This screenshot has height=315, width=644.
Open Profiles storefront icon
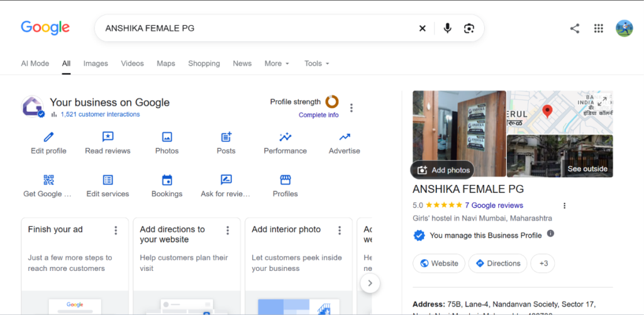pyautogui.click(x=285, y=180)
